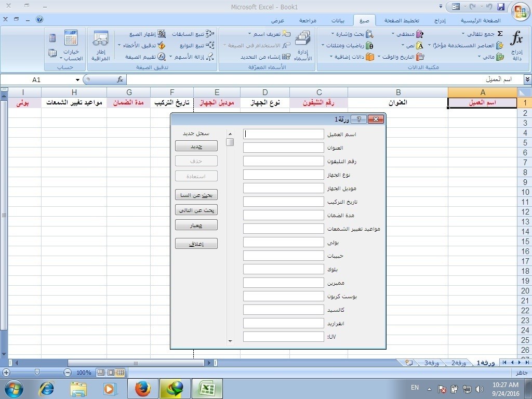Viewport: 532px width, 399px height.
Task: Open the Name Manager icon
Action: 302,46
